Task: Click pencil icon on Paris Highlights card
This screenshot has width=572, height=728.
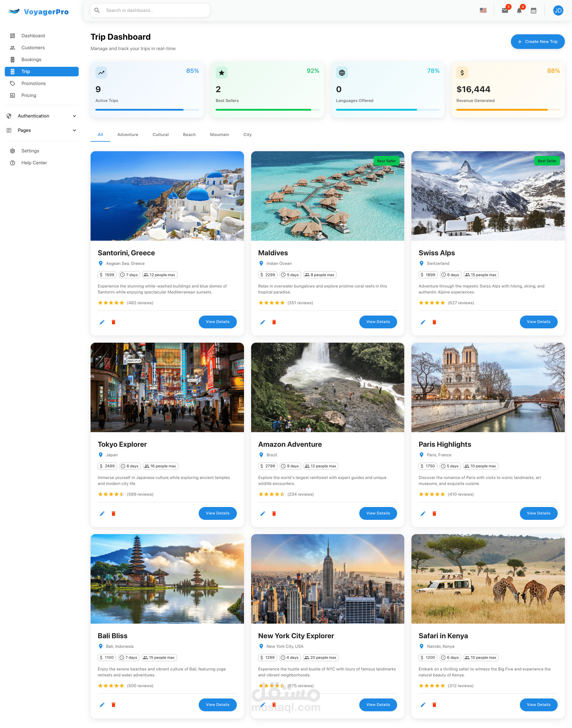Action: tap(423, 514)
